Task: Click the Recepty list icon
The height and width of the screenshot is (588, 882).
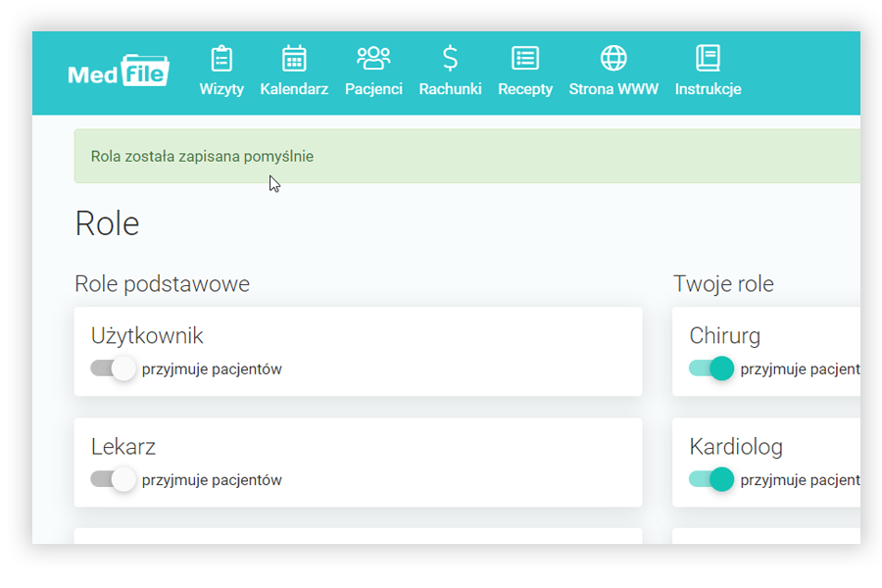Action: (525, 59)
